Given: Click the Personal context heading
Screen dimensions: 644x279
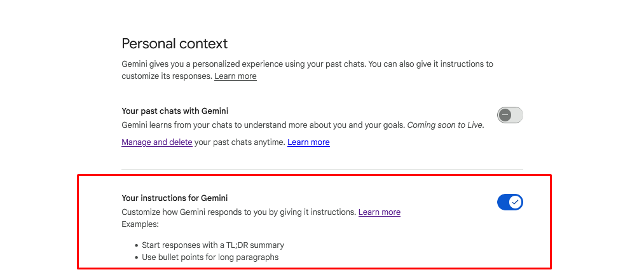Looking at the screenshot, I should tap(174, 44).
